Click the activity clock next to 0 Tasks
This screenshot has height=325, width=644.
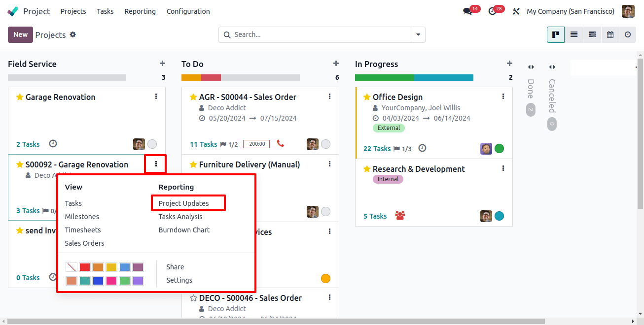coord(53,277)
